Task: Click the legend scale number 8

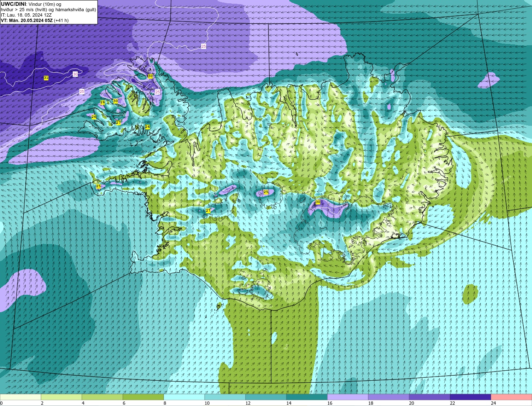Action: 165,403
